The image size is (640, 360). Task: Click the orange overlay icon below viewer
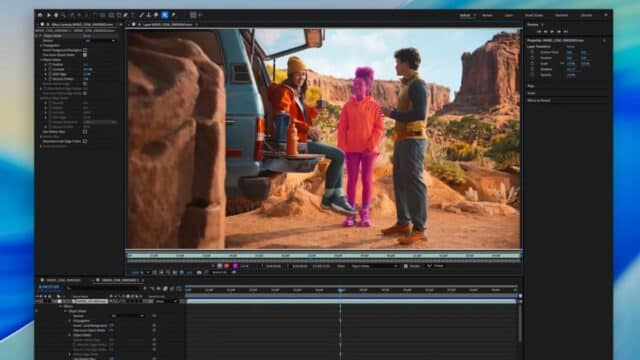[x=227, y=266]
